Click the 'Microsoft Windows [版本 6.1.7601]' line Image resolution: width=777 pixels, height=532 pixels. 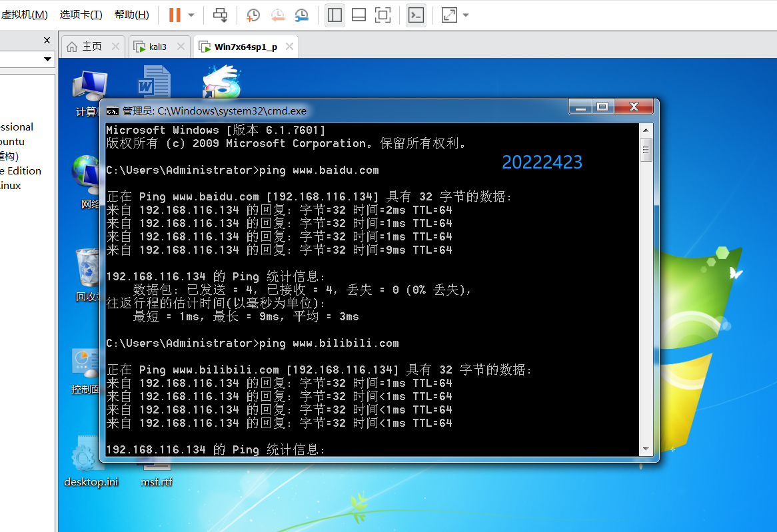pyautogui.click(x=215, y=131)
